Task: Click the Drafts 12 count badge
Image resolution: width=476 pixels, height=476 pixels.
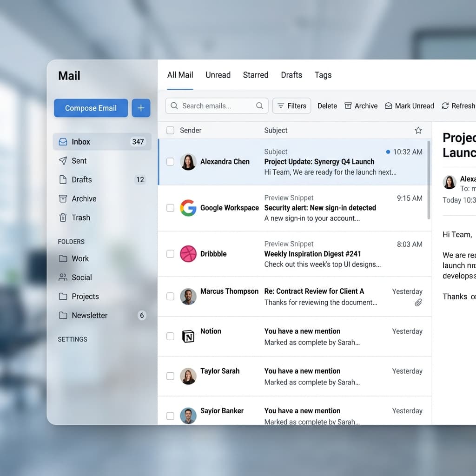Action: pyautogui.click(x=140, y=180)
